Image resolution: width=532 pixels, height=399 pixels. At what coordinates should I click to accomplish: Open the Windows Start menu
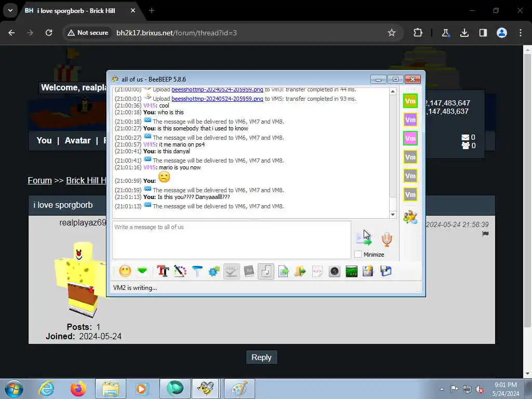(14, 389)
